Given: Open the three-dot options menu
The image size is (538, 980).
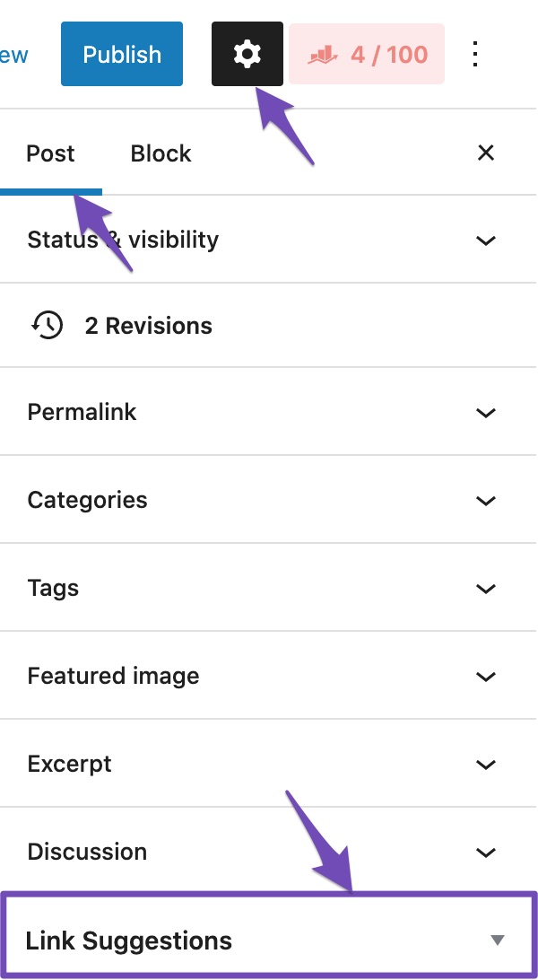Looking at the screenshot, I should point(473,54).
